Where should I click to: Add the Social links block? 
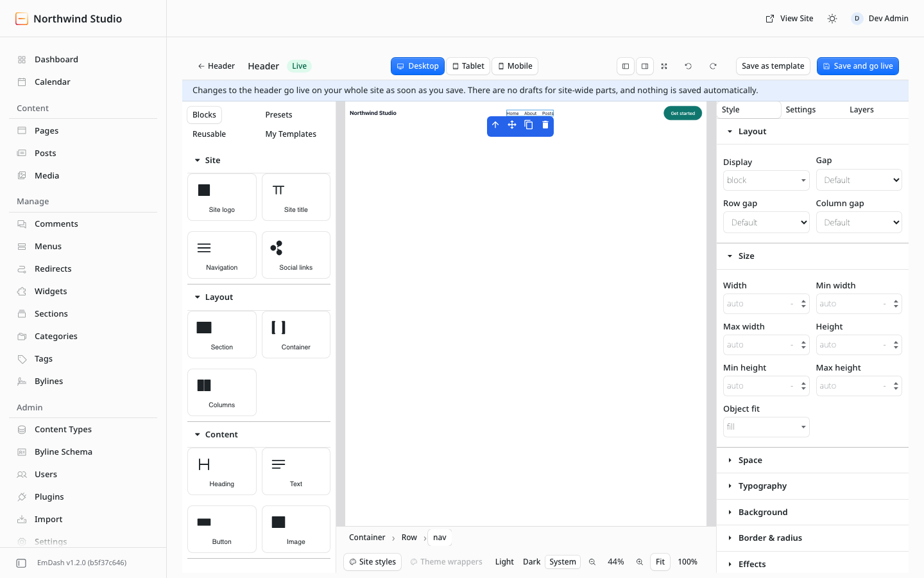(296, 255)
